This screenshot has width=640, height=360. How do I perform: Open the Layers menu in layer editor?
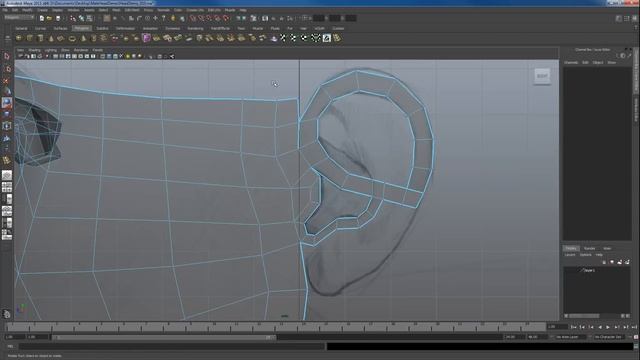[570, 255]
